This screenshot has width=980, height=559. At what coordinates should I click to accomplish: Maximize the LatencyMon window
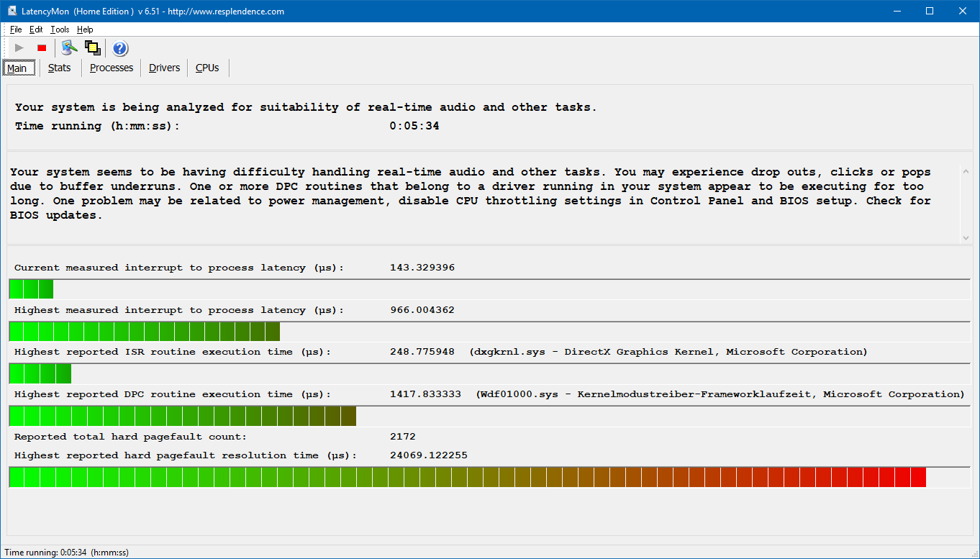coord(930,12)
